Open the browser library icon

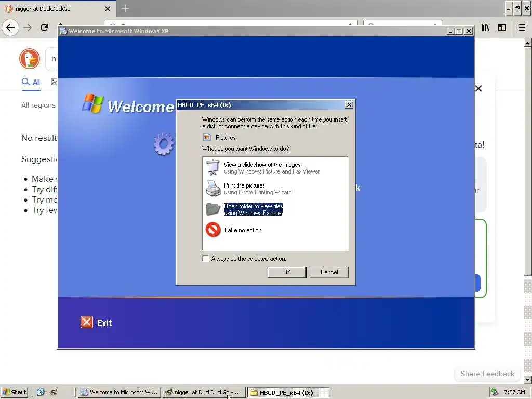[485, 28]
